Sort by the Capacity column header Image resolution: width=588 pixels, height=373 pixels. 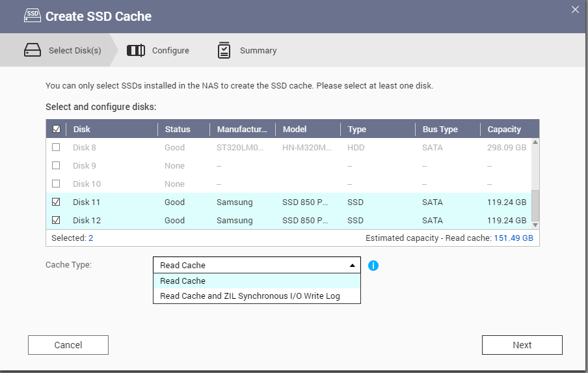tap(504, 130)
